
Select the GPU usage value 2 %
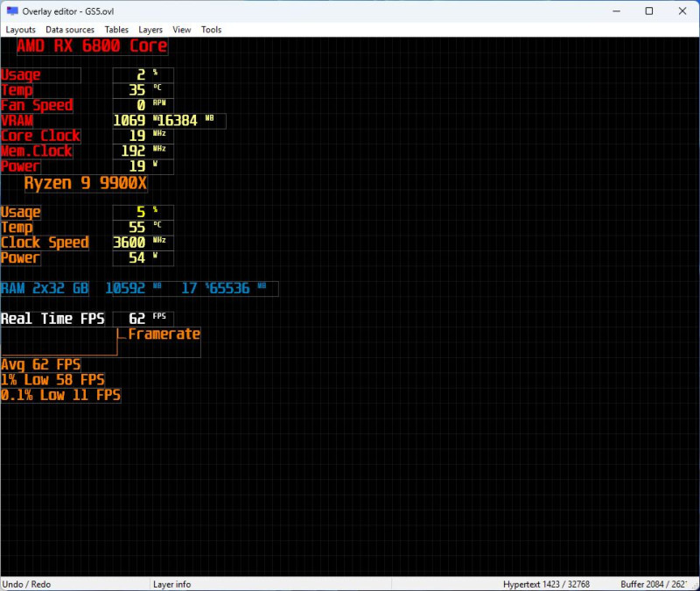coord(143,75)
